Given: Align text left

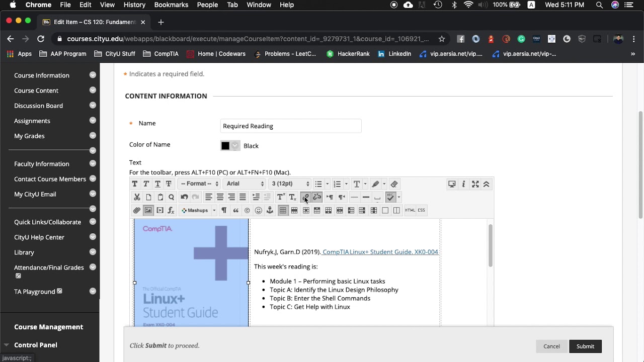Looking at the screenshot, I should [x=209, y=197].
